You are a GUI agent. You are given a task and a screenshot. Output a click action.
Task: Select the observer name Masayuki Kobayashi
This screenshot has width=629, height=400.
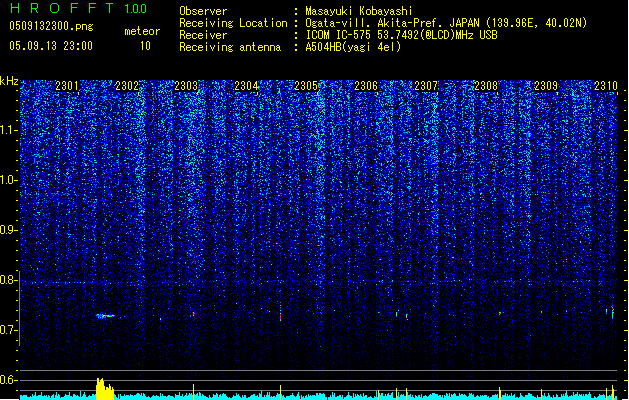[359, 11]
